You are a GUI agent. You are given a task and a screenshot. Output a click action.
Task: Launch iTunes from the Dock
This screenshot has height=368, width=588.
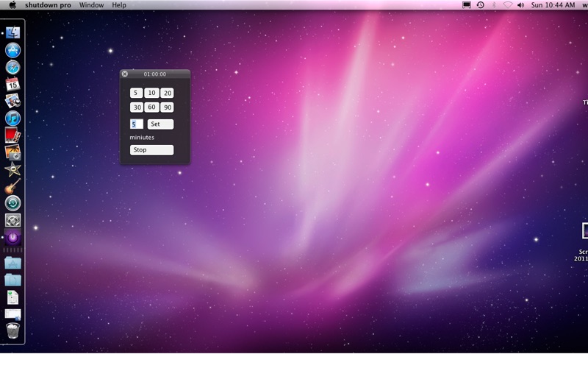click(x=12, y=118)
